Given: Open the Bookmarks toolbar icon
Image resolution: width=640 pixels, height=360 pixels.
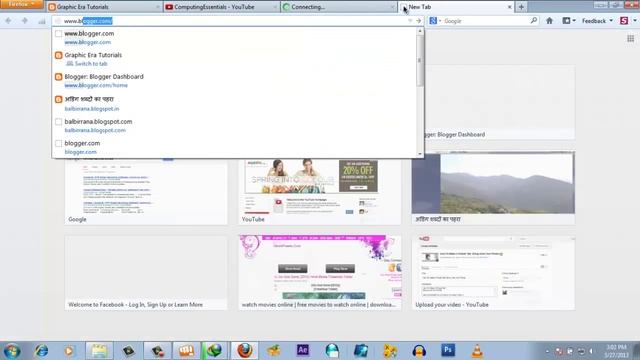Looking at the screenshot, I should tap(566, 21).
